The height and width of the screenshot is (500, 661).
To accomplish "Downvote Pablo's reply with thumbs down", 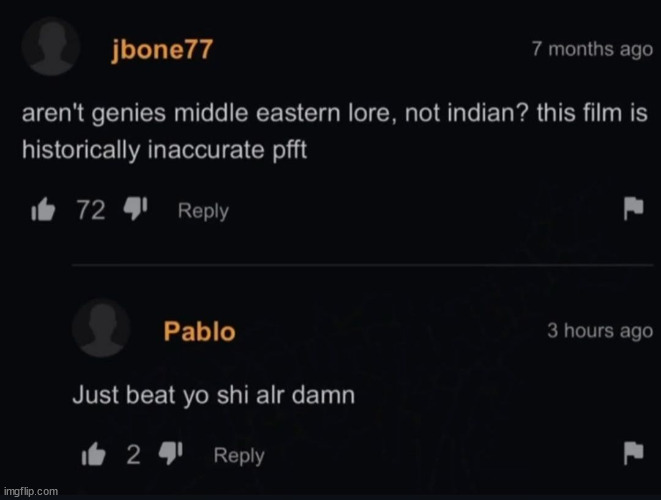I will (x=170, y=453).
